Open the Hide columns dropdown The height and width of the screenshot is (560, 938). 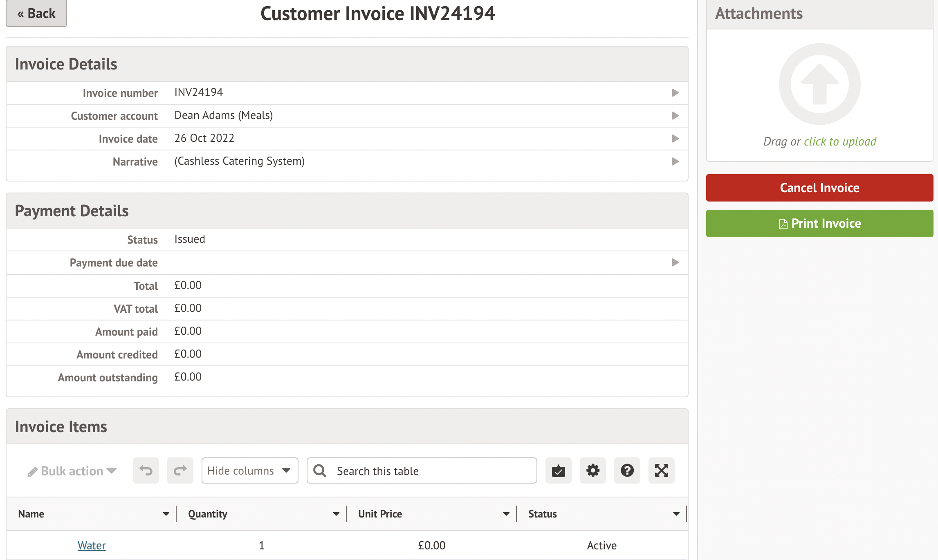[249, 470]
